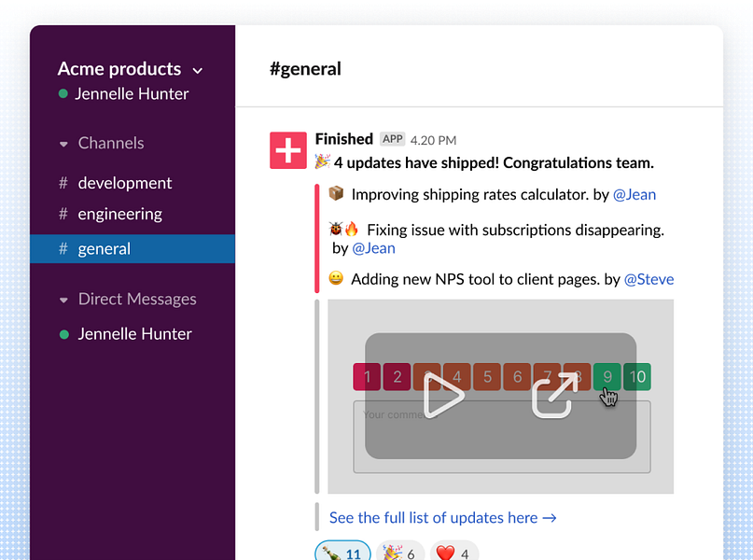The width and height of the screenshot is (753, 560).
Task: Select NPS score 1 red swatch
Action: click(367, 377)
